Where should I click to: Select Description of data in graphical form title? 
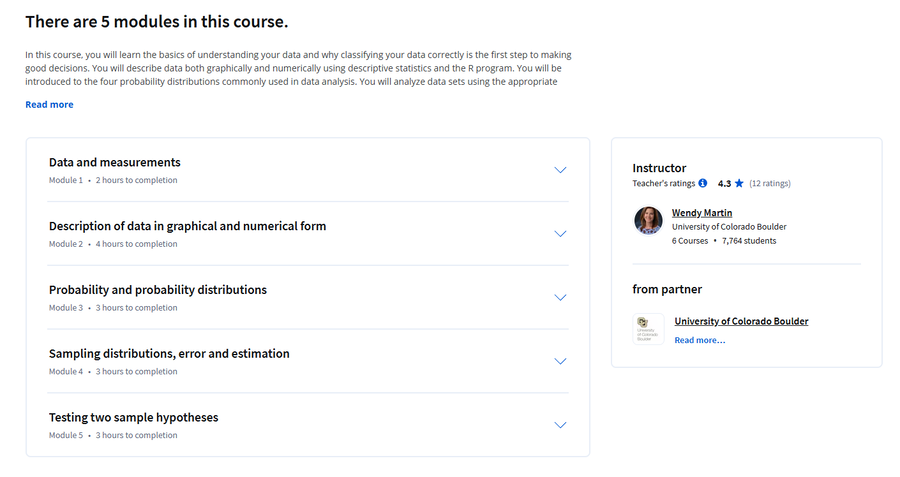coord(187,226)
